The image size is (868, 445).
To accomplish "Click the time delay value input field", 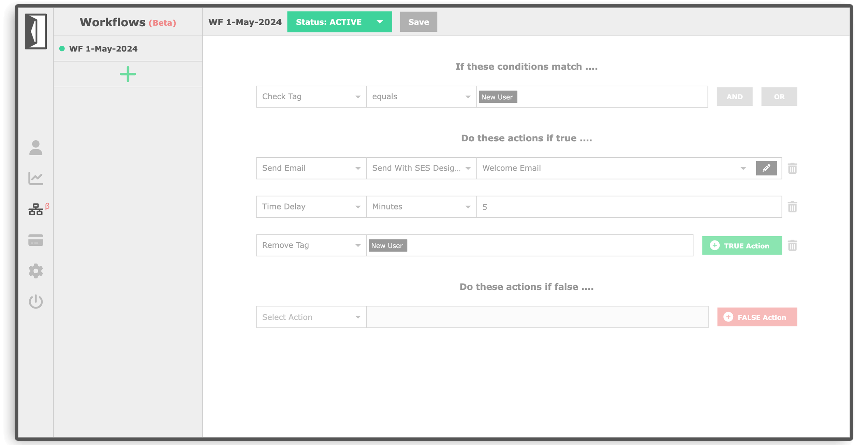I will pyautogui.click(x=629, y=206).
